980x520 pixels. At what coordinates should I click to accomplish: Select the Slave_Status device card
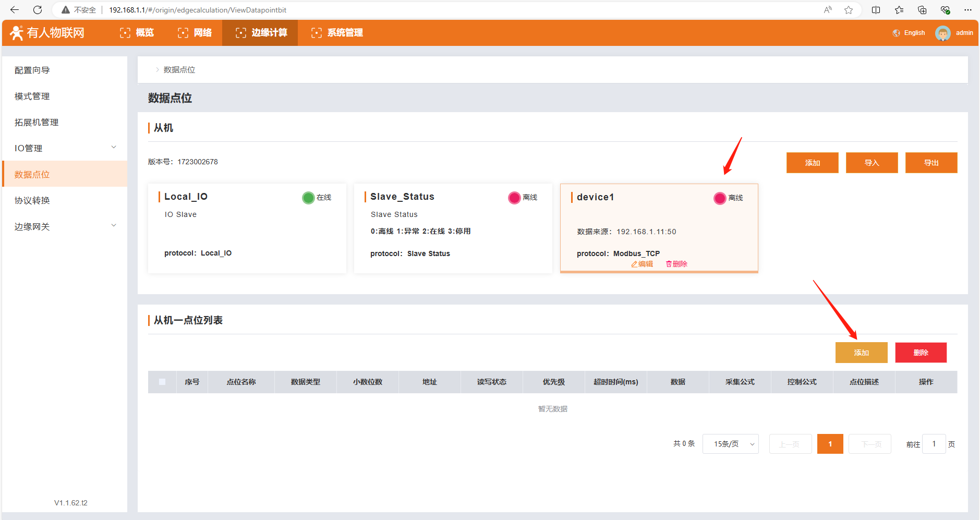click(x=453, y=228)
